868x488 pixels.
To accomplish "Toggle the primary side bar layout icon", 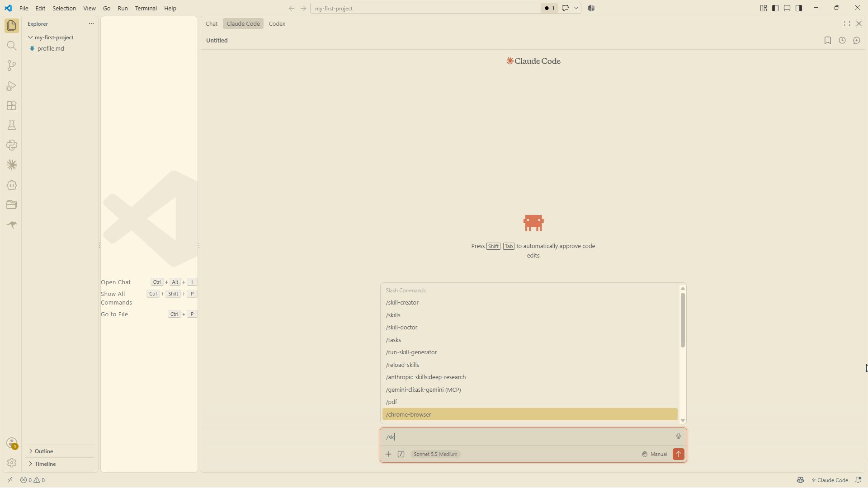I will pyautogui.click(x=775, y=8).
